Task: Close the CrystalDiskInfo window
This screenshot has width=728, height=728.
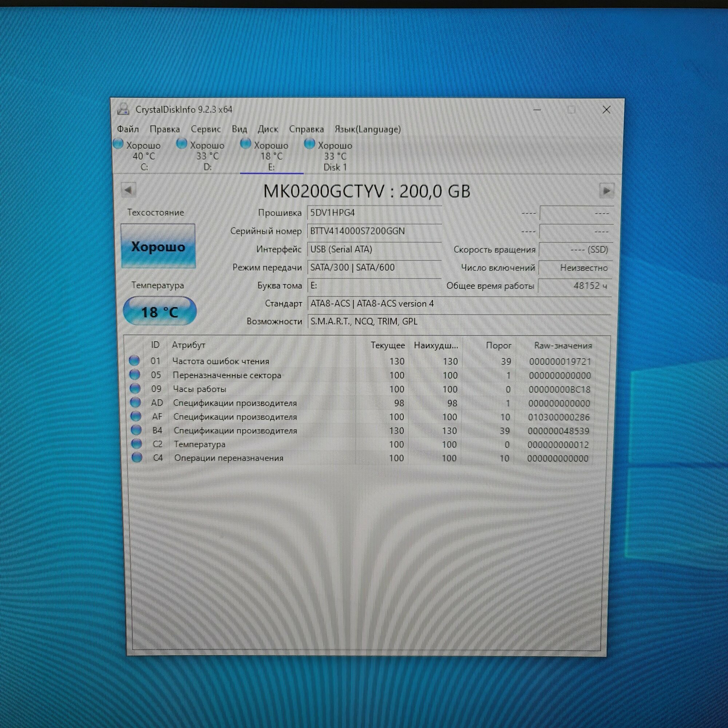Action: pyautogui.click(x=606, y=110)
